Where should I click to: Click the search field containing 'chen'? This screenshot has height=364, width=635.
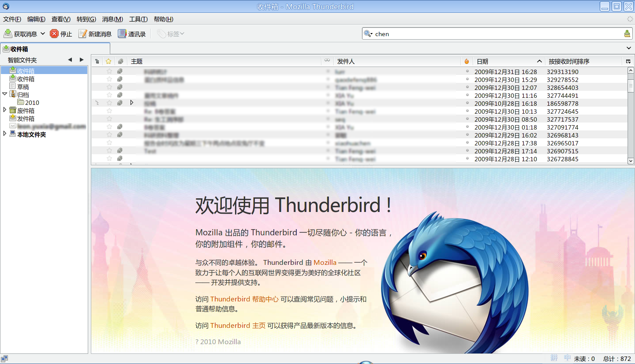pos(498,33)
